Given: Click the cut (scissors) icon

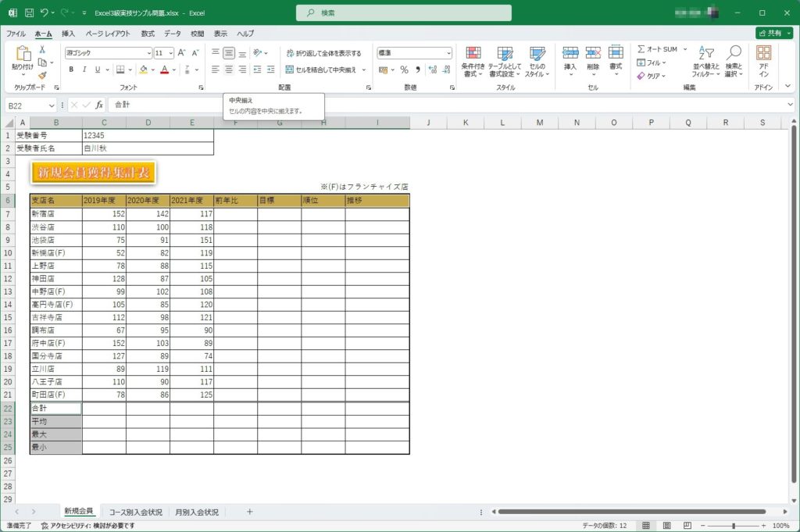Looking at the screenshot, I should coord(42,49).
